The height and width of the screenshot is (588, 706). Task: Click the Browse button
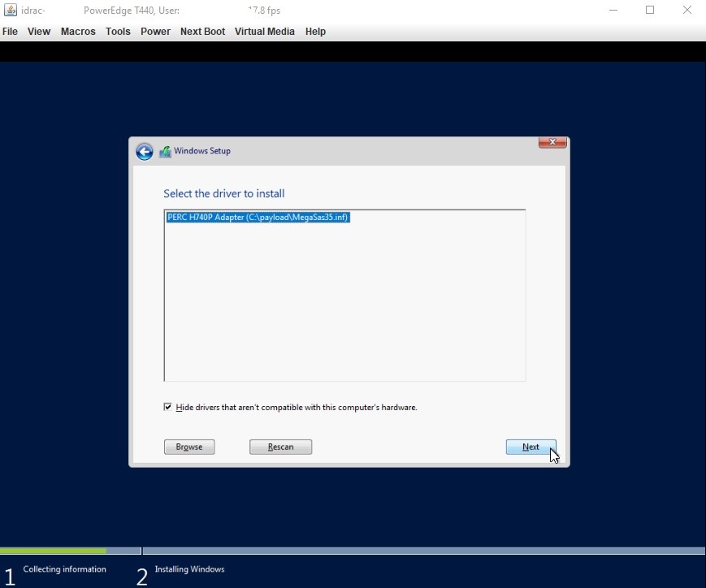point(188,446)
